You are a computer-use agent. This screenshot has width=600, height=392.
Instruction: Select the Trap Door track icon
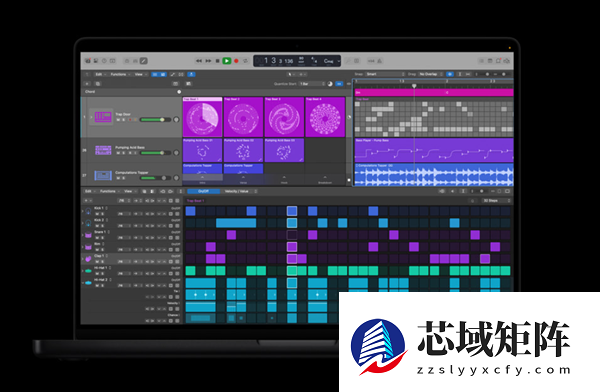(103, 117)
